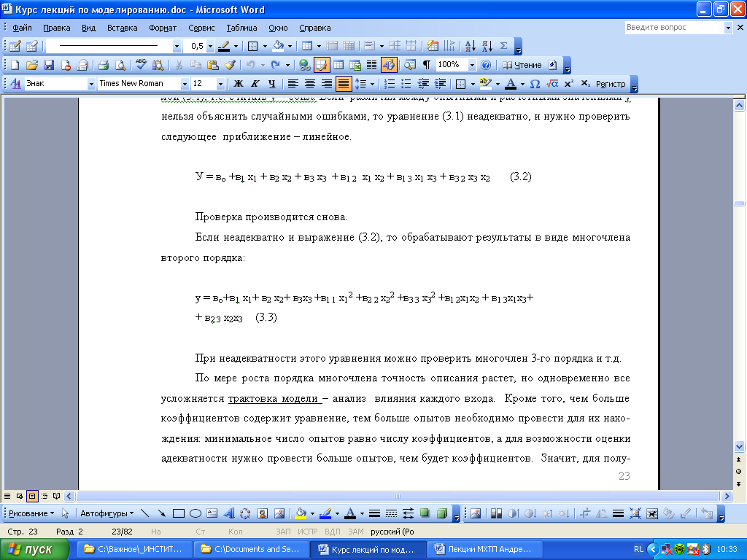
Task: Paste from the clipboard
Action: point(212,65)
